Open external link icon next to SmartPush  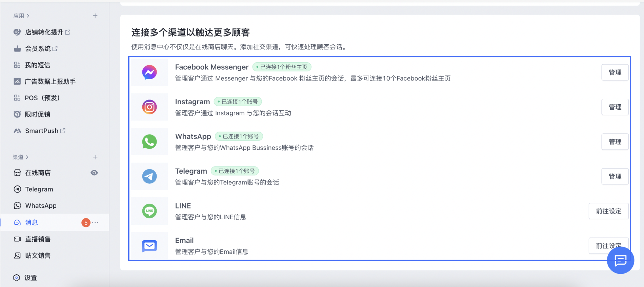pos(63,130)
